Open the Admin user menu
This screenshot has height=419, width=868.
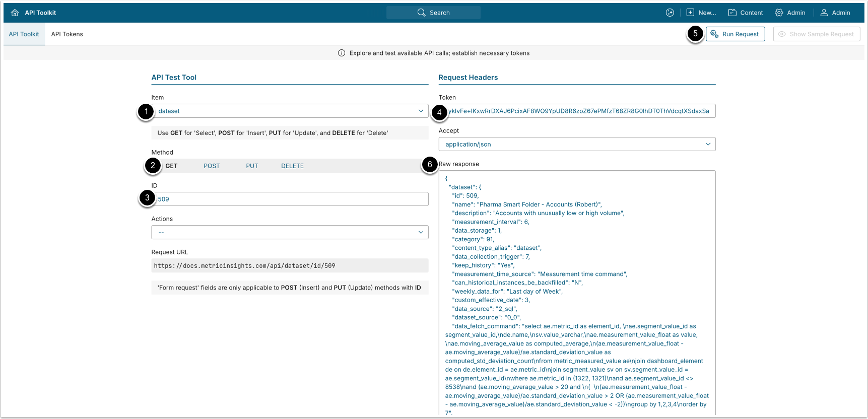[835, 13]
